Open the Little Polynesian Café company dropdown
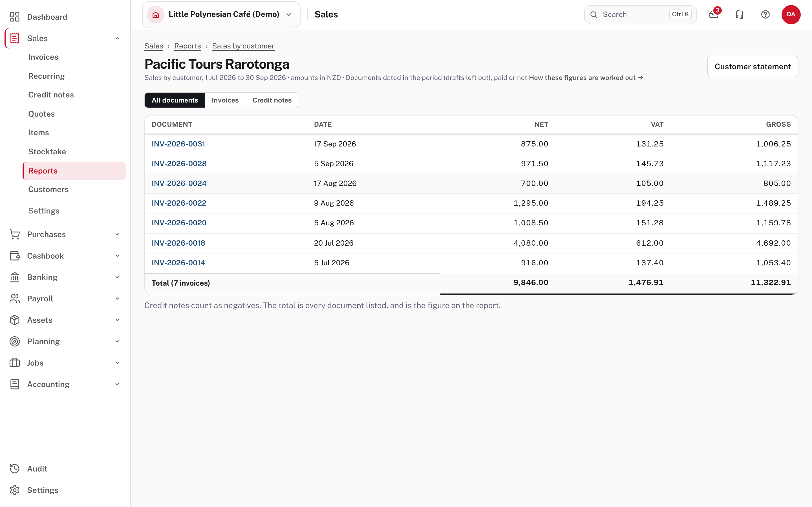 [x=221, y=14]
